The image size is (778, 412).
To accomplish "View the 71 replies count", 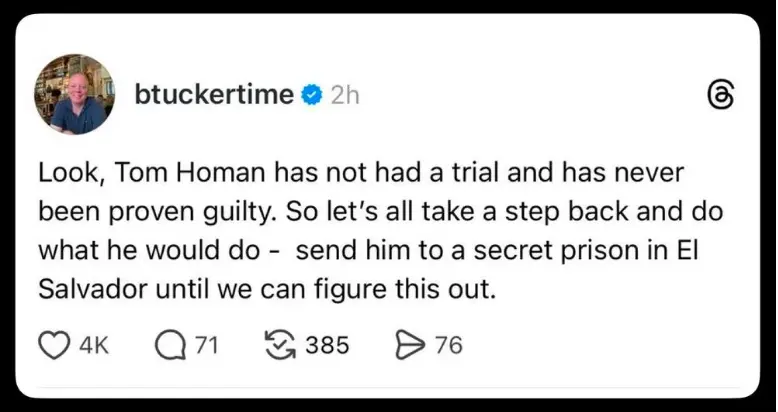I will (x=206, y=346).
